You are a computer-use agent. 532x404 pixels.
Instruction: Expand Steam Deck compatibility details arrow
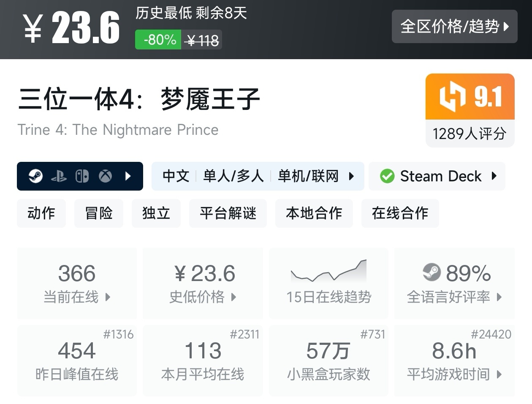pyautogui.click(x=494, y=176)
